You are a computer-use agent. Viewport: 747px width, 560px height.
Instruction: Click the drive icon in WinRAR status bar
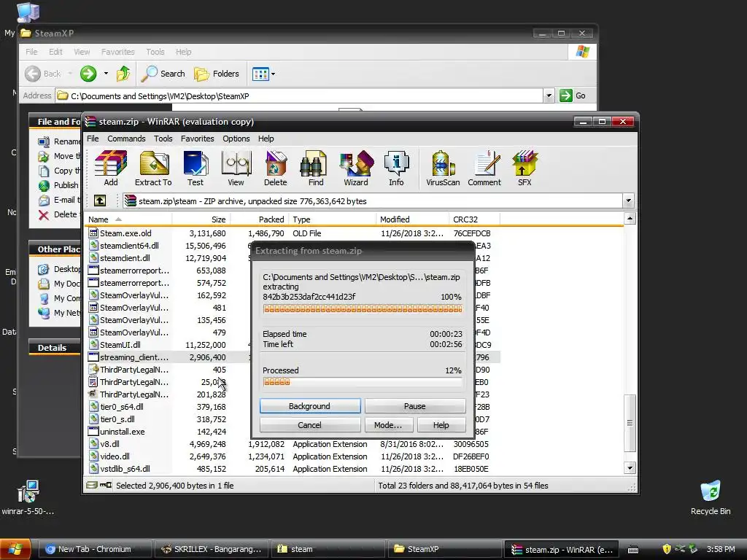(91, 485)
